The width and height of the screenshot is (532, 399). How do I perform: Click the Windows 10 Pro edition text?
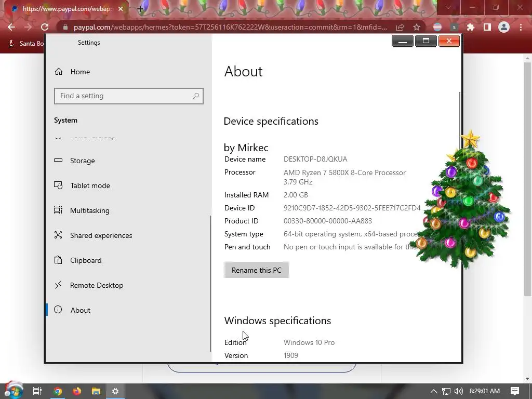point(309,343)
